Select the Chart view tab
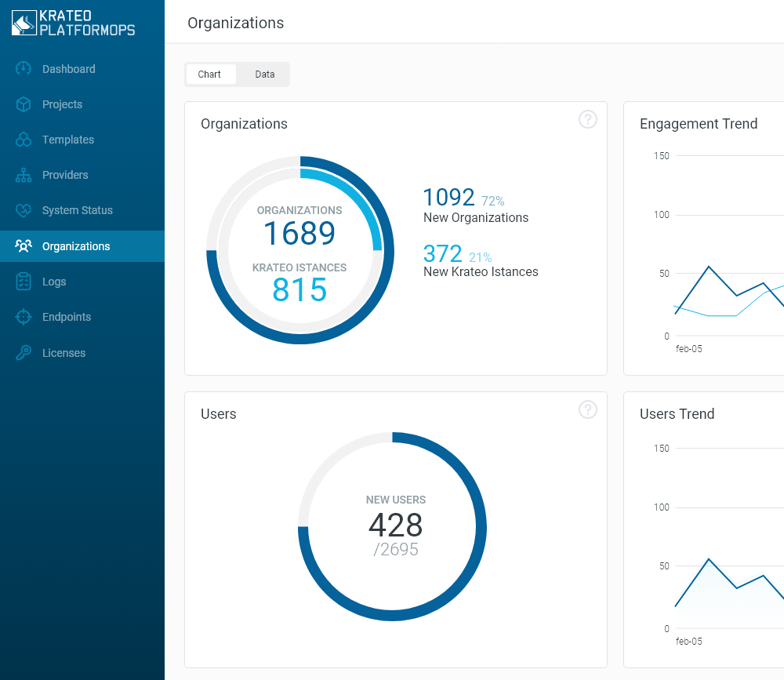Image resolution: width=784 pixels, height=680 pixels. tap(209, 75)
